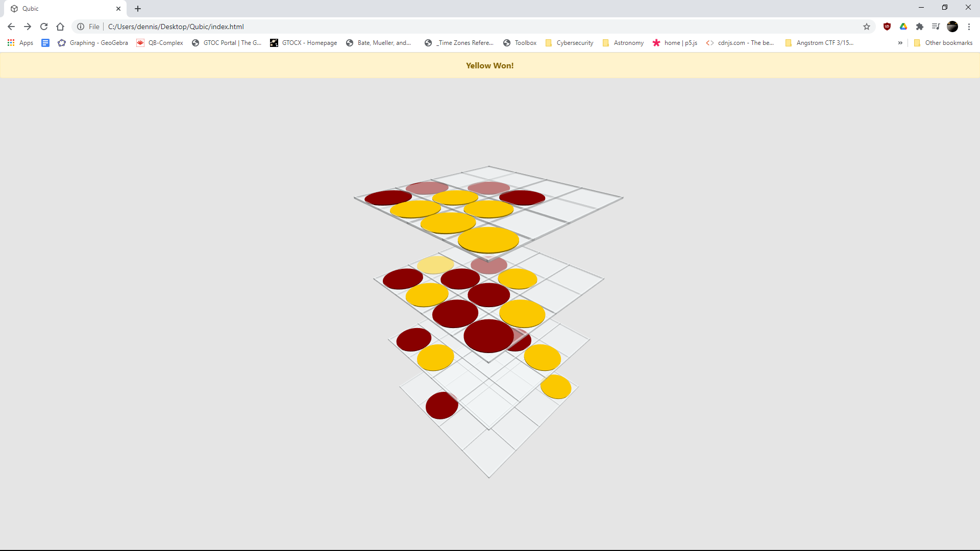Click the Home icon in toolbar

(x=60, y=27)
